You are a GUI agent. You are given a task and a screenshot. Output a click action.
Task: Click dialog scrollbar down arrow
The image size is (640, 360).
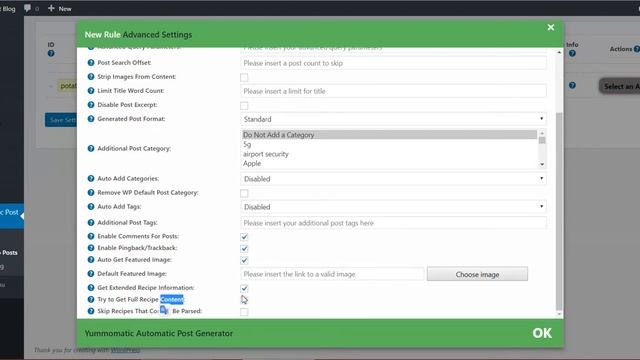559,314
